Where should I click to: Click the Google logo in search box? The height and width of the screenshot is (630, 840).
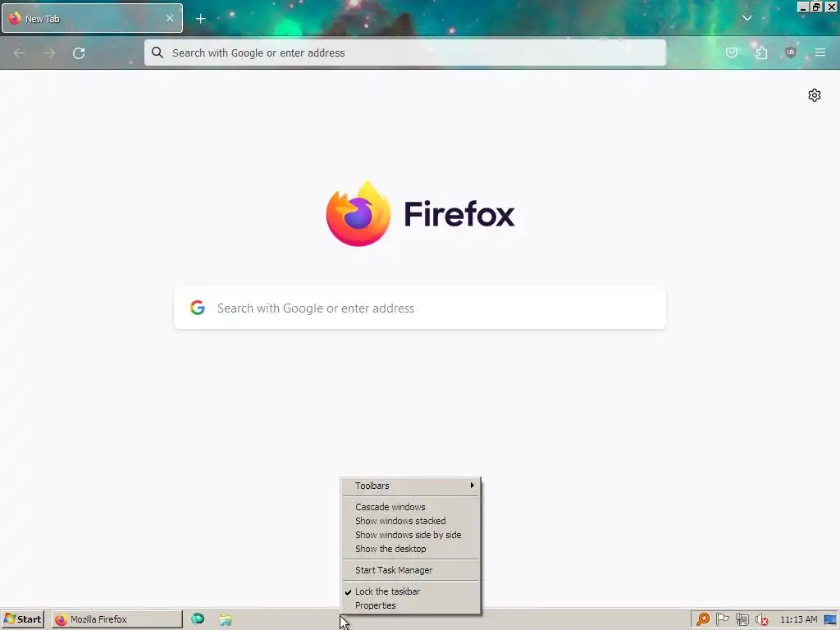198,308
